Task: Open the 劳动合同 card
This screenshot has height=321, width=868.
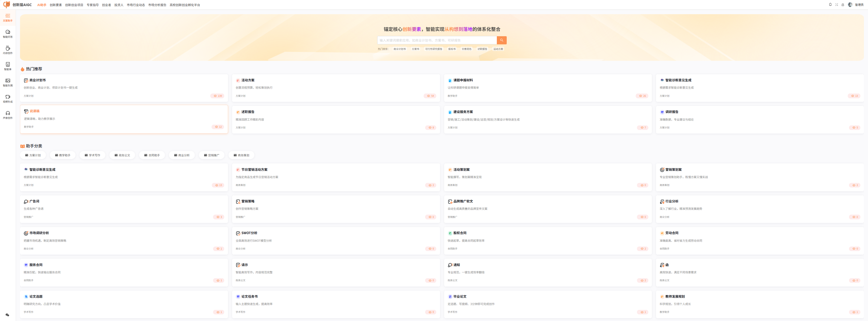Action: point(760,241)
